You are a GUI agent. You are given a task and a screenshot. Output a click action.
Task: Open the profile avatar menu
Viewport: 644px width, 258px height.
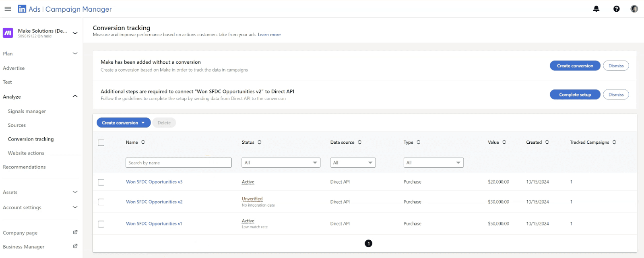pyautogui.click(x=634, y=9)
